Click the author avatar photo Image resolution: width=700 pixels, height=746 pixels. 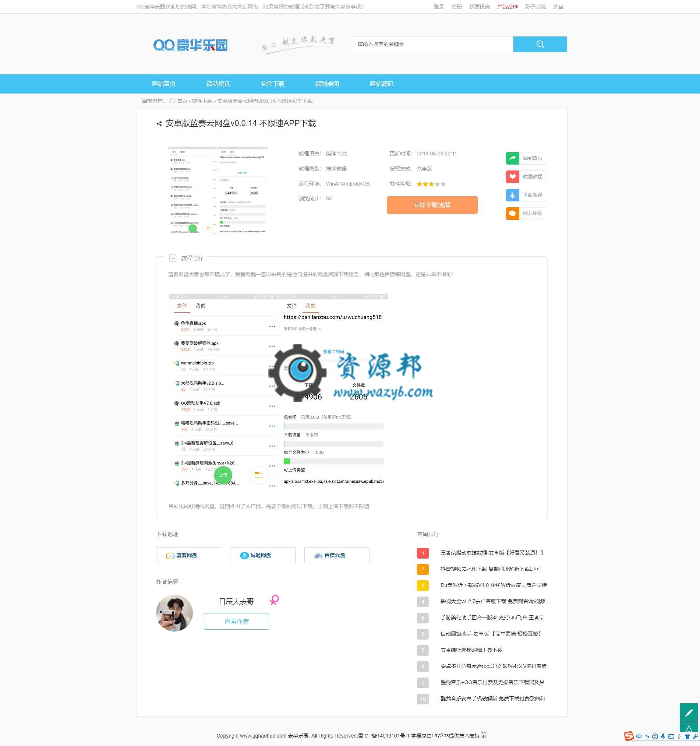[174, 613]
